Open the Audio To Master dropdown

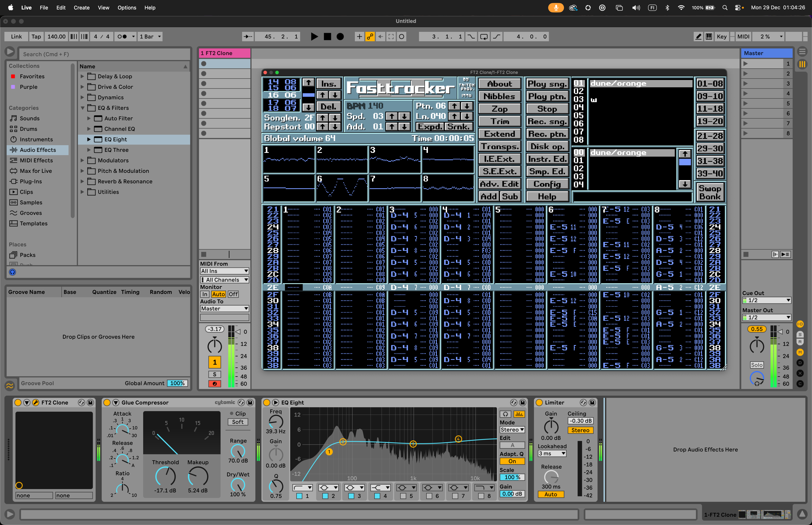(x=224, y=309)
